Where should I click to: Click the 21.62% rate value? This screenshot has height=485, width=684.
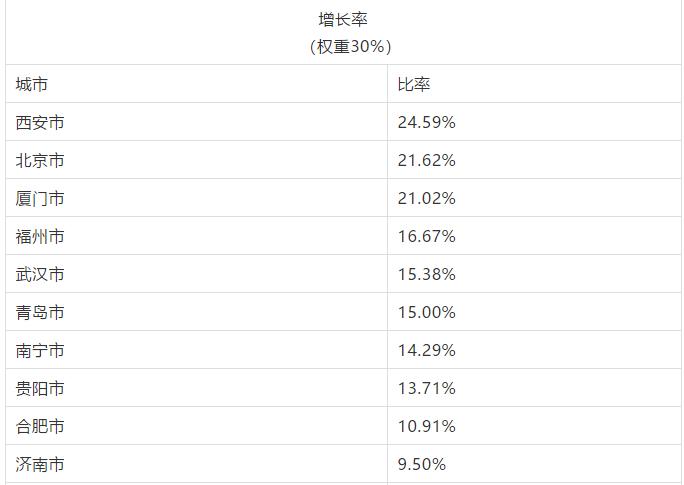click(x=427, y=161)
